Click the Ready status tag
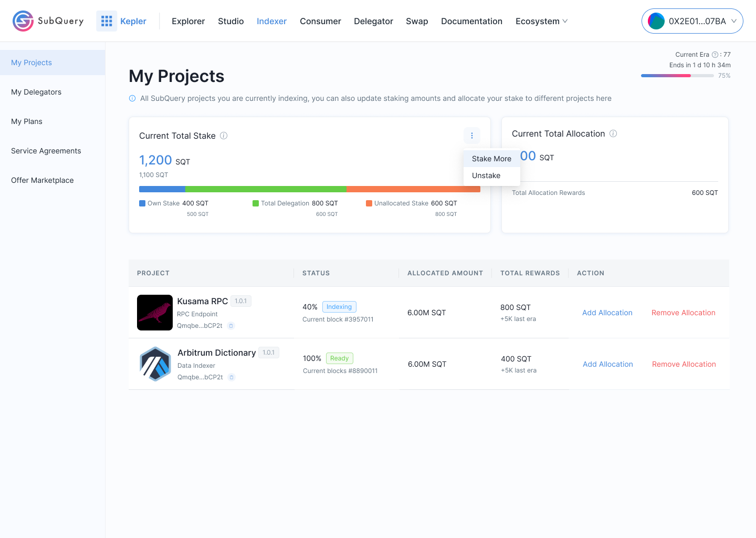 pyautogui.click(x=340, y=358)
